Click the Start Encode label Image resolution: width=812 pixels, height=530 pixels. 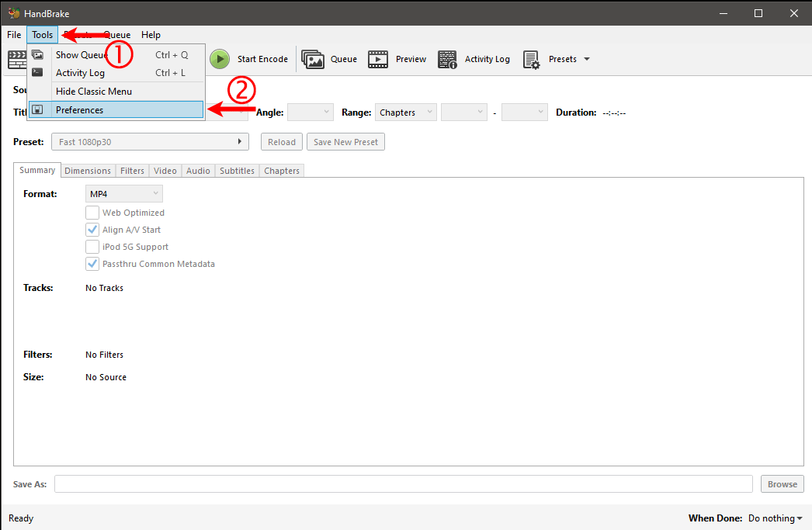tap(262, 59)
